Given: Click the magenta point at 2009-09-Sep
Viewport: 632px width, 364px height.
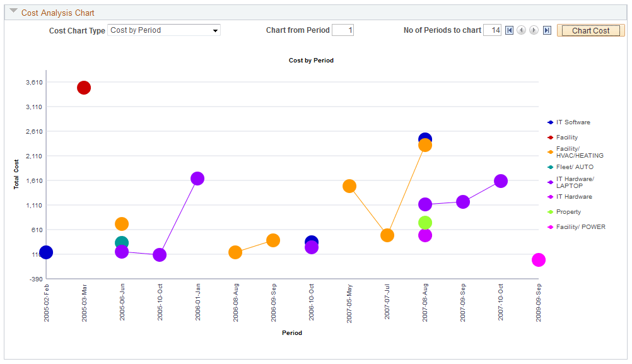Looking at the screenshot, I should [539, 259].
